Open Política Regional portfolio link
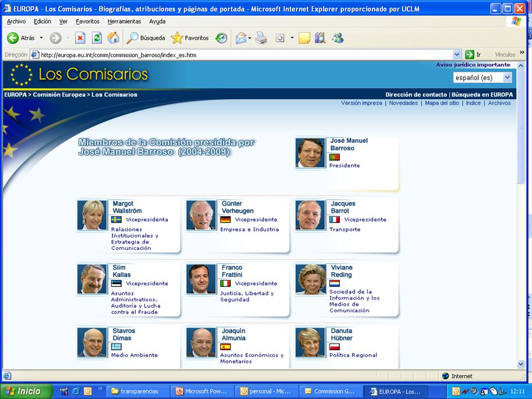532x399 pixels. tap(353, 355)
